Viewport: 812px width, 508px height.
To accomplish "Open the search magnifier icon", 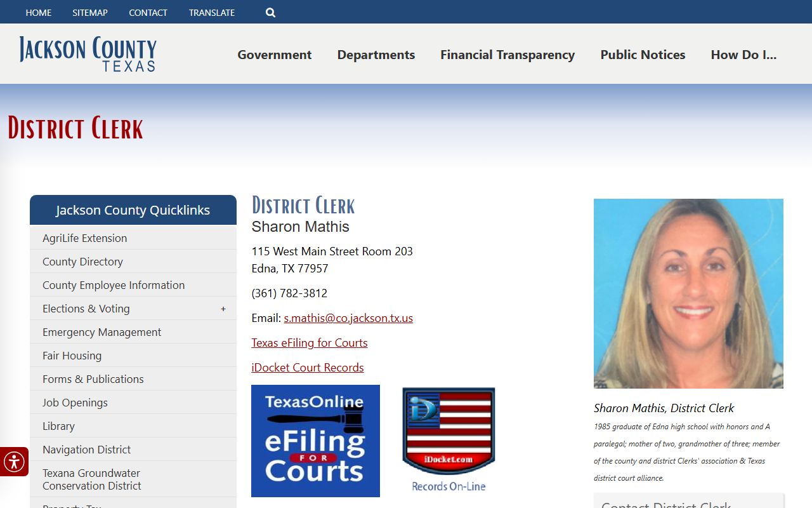I will (x=270, y=13).
